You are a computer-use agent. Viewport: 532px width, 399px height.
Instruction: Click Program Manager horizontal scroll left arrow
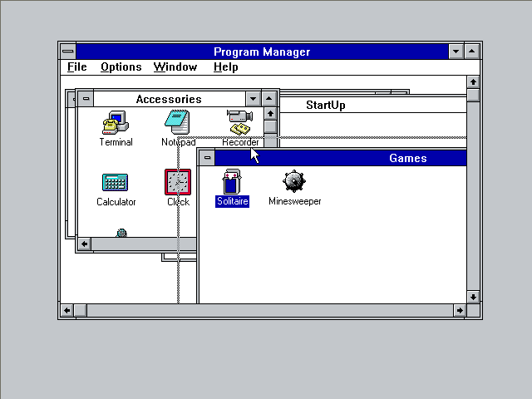[x=66, y=310]
